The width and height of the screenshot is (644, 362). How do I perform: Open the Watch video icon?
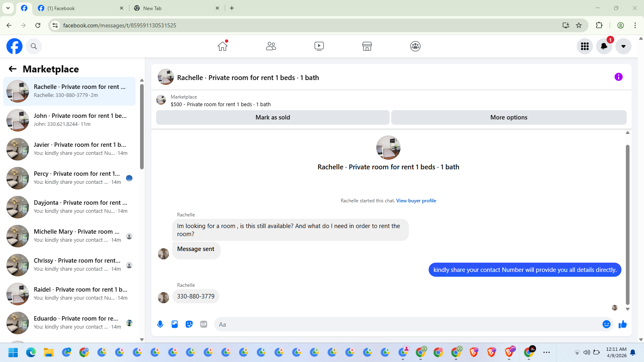click(319, 46)
